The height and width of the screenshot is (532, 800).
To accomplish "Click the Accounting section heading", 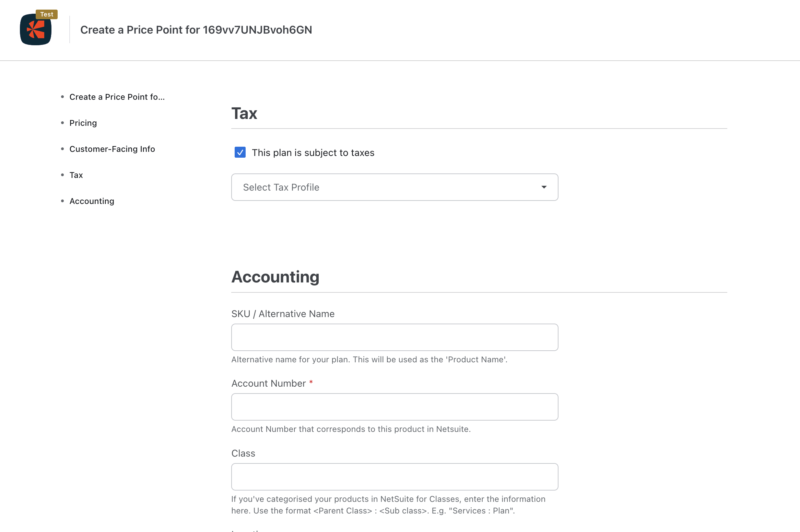I will click(x=275, y=277).
